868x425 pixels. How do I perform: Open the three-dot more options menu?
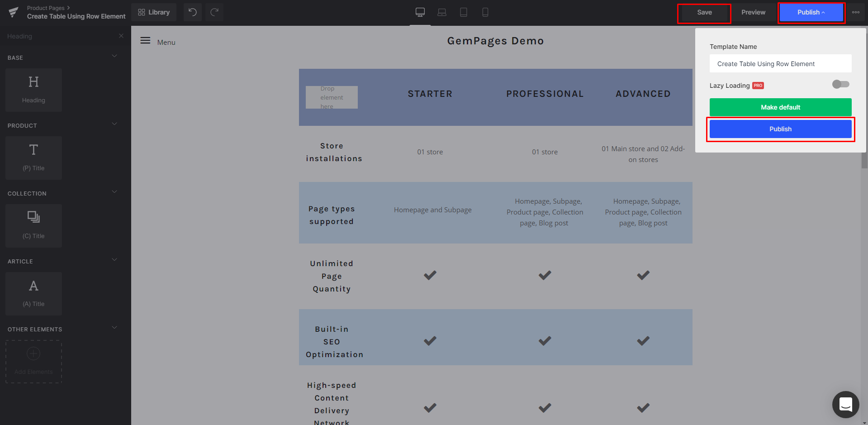(856, 12)
